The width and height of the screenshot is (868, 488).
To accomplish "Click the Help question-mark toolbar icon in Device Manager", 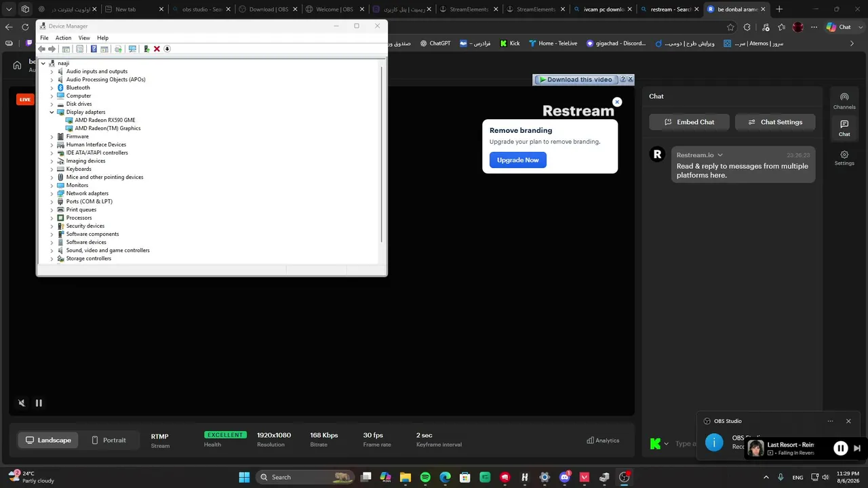I will point(94,49).
